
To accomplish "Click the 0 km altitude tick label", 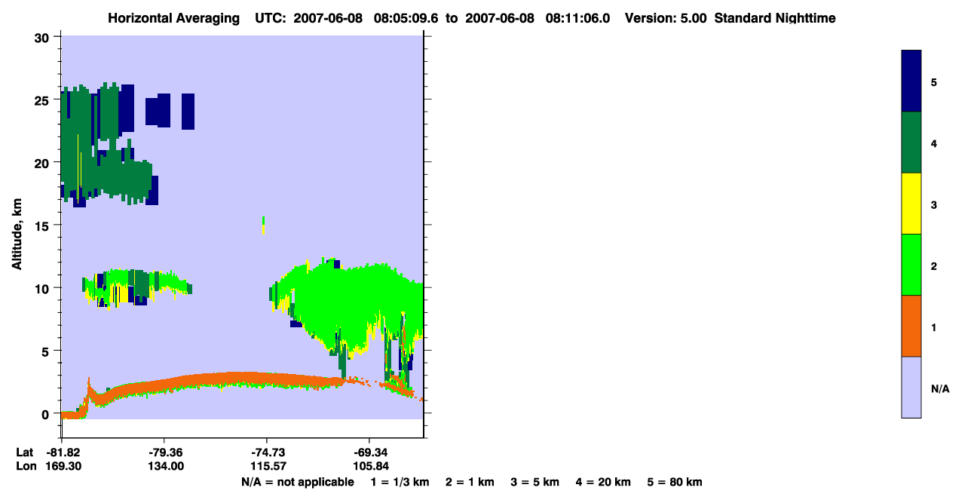I will tap(47, 414).
